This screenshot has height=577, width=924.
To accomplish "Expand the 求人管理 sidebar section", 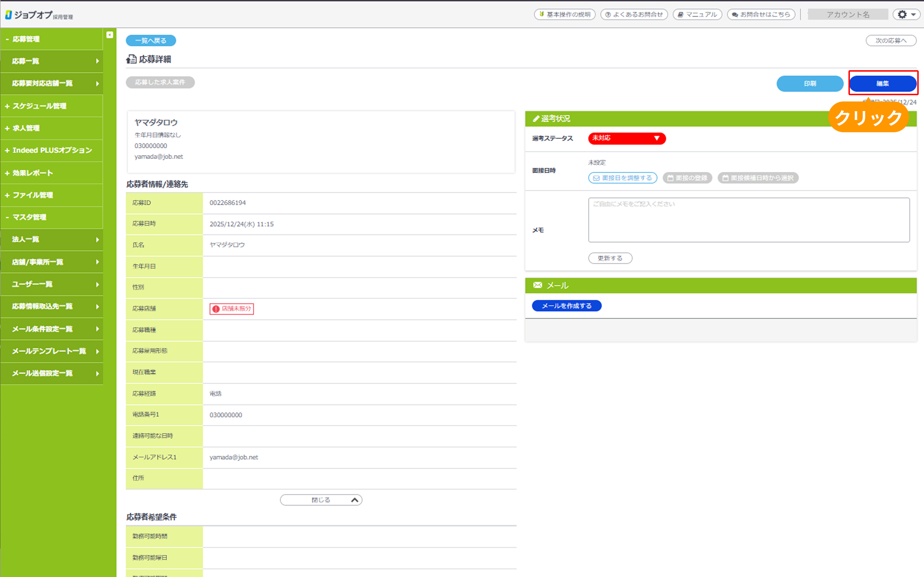I will (x=26, y=128).
